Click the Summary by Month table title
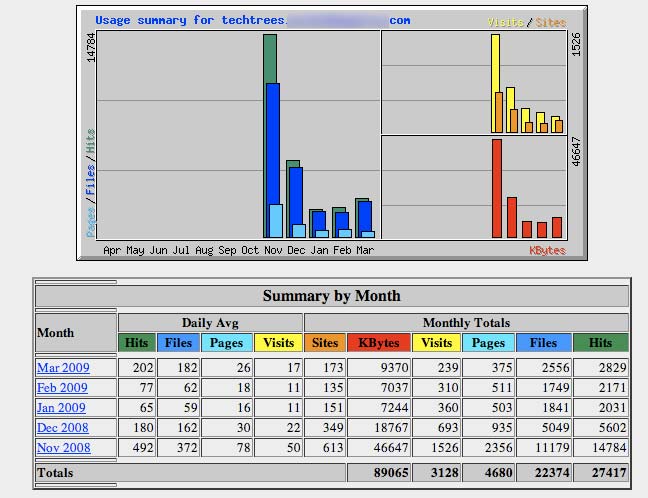Screen dimensions: 648x498 331,296
